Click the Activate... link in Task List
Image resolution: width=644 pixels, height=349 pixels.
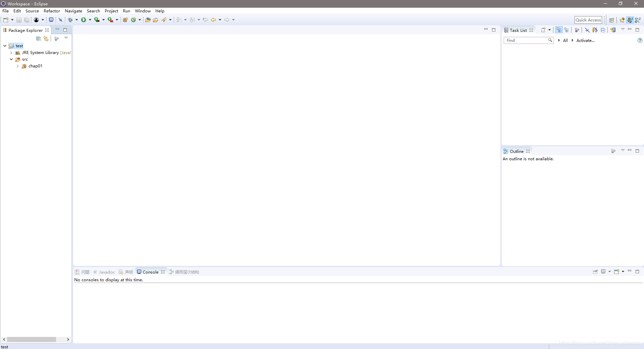(585, 40)
